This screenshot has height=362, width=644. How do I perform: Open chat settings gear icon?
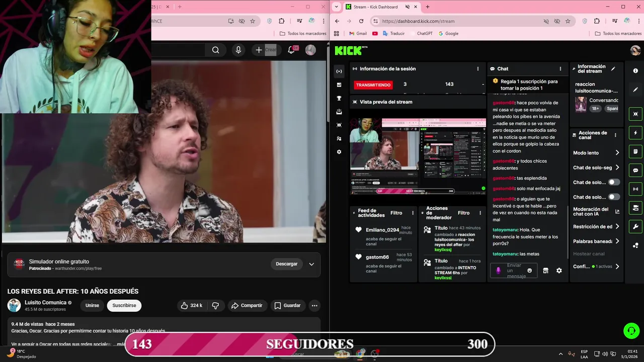pyautogui.click(x=559, y=270)
